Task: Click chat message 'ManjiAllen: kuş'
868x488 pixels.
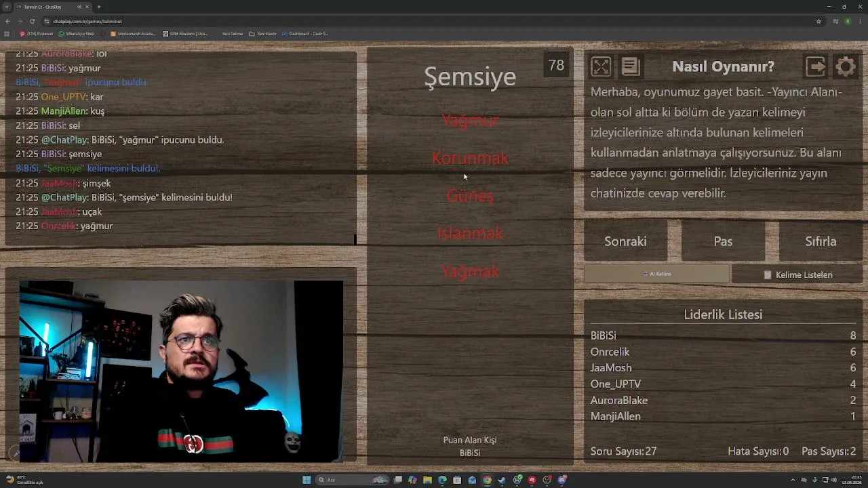Action: pos(60,111)
